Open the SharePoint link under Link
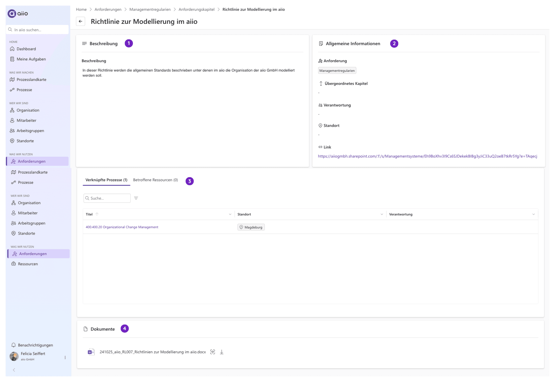Viewport: 555px width, 392px height. 427,156
